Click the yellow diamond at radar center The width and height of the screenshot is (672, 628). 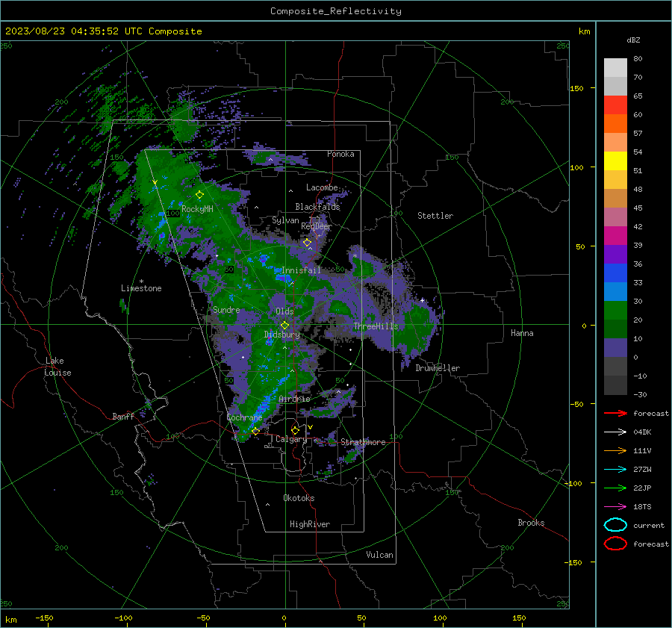tap(284, 325)
